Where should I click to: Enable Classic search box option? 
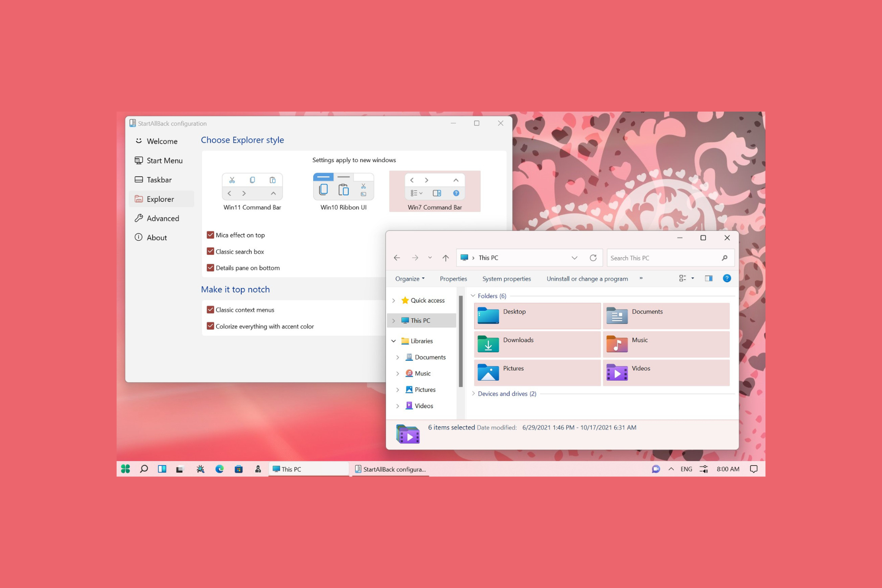pyautogui.click(x=211, y=251)
